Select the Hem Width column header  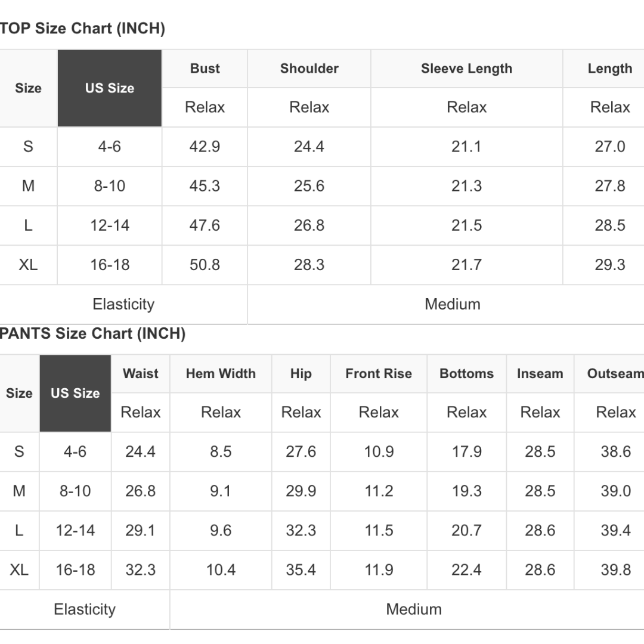pos(221,374)
